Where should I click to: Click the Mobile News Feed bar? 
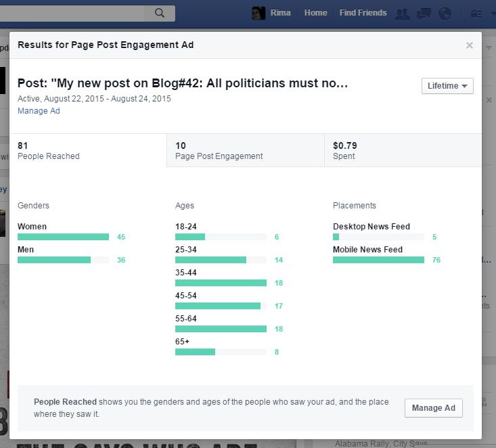coord(378,260)
